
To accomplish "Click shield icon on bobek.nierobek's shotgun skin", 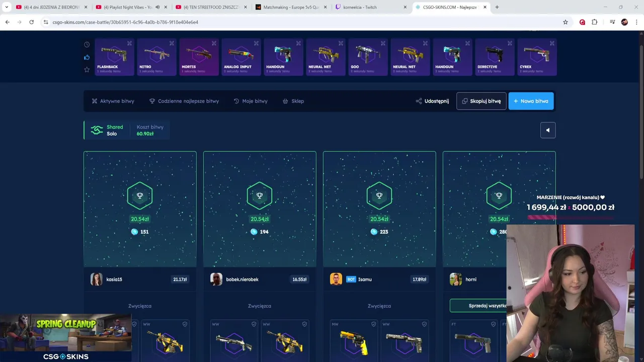I will coord(254,324).
